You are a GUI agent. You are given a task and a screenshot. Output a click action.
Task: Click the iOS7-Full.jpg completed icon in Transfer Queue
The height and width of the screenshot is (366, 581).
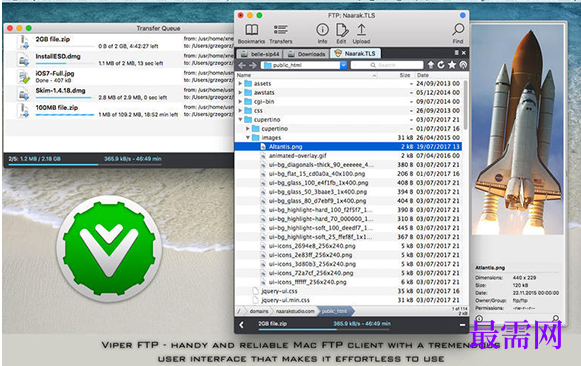(x=23, y=77)
